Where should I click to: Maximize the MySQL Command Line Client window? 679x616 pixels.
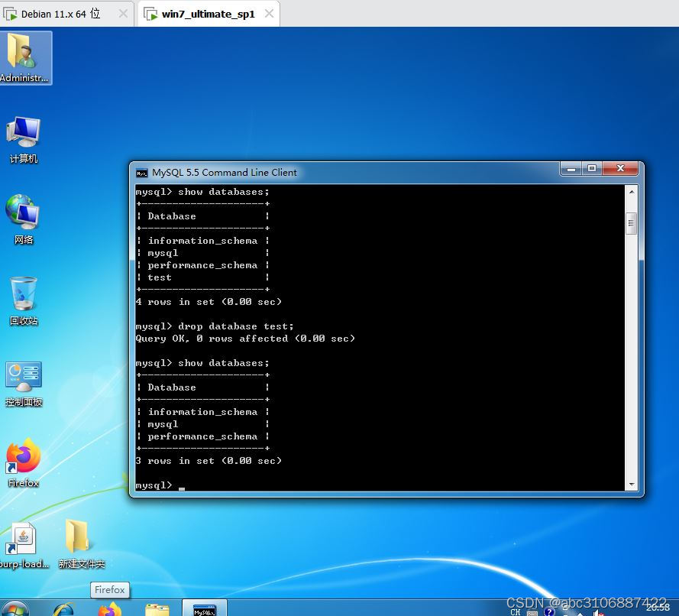(591, 168)
